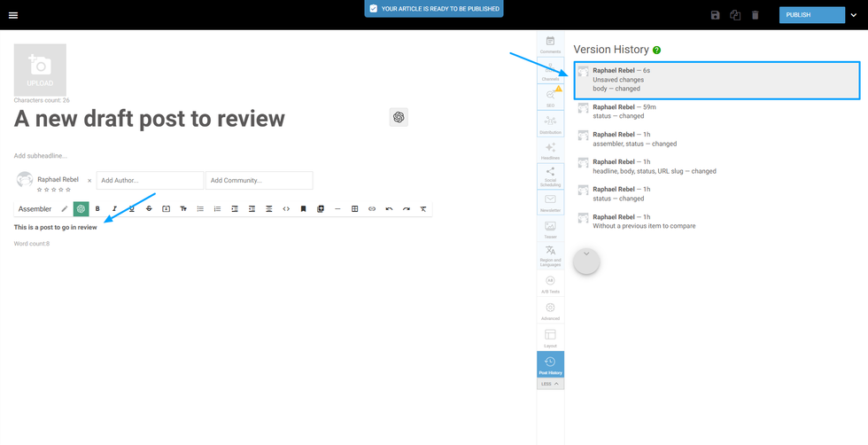Open the Social Scheduling sidebar tab

(x=550, y=176)
